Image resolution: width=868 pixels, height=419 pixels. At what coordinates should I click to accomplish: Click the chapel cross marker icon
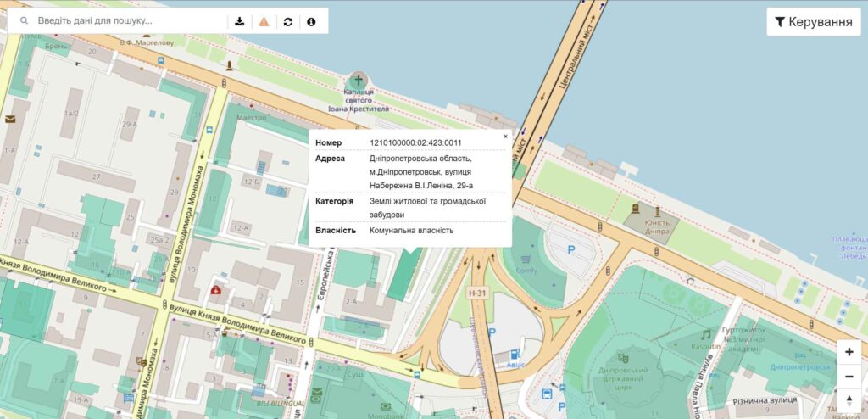(x=359, y=81)
